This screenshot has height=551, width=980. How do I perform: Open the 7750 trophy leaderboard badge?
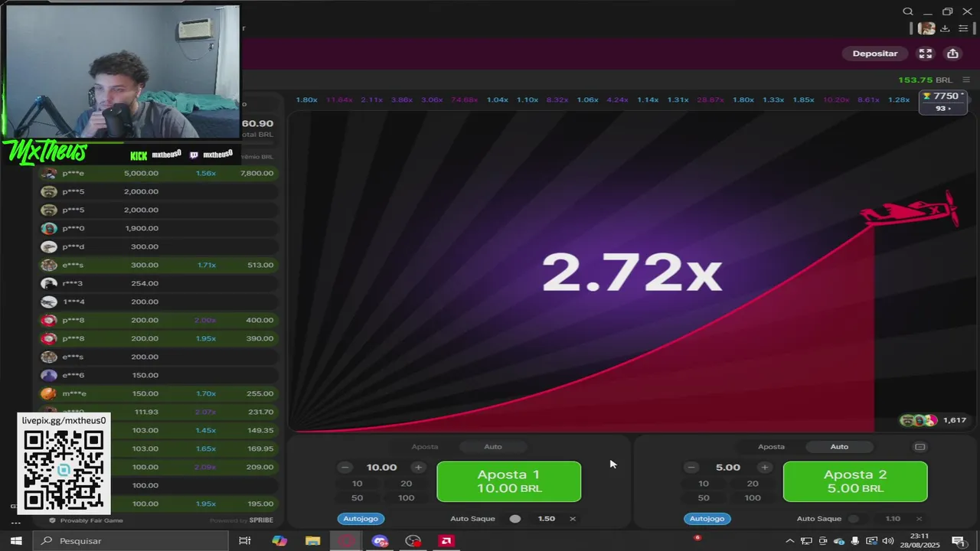point(942,102)
